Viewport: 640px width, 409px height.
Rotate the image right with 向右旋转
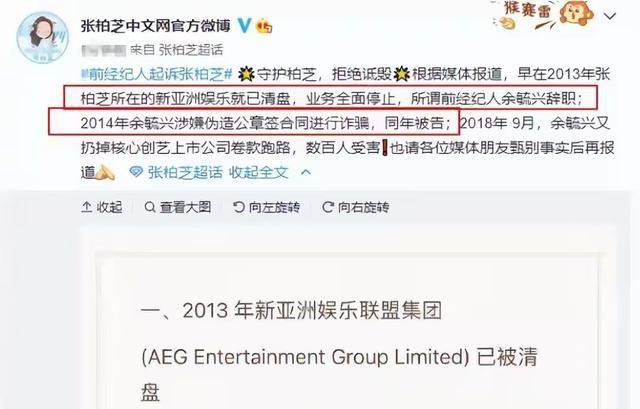point(355,207)
